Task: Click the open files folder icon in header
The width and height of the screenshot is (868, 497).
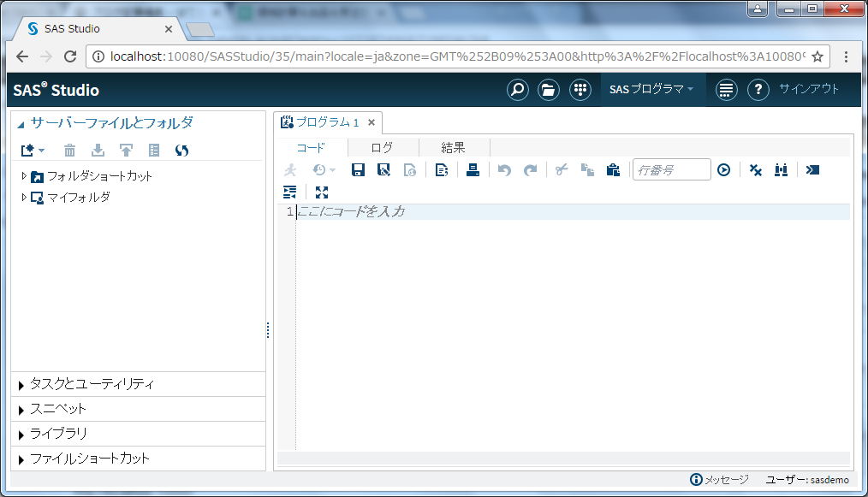Action: pyautogui.click(x=549, y=90)
